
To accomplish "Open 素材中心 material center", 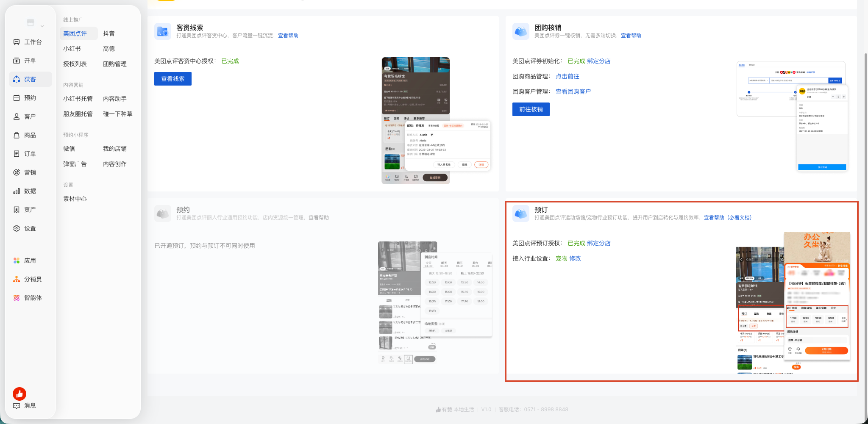I will click(x=75, y=199).
